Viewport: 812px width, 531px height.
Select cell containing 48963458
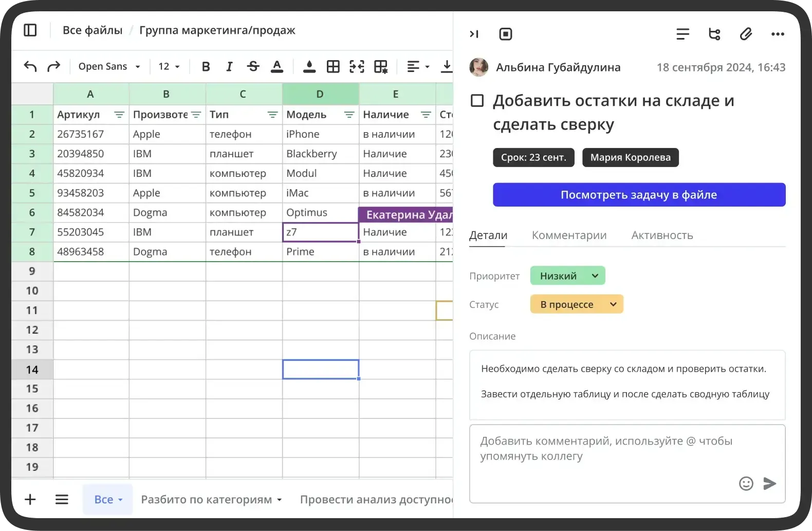coord(91,251)
